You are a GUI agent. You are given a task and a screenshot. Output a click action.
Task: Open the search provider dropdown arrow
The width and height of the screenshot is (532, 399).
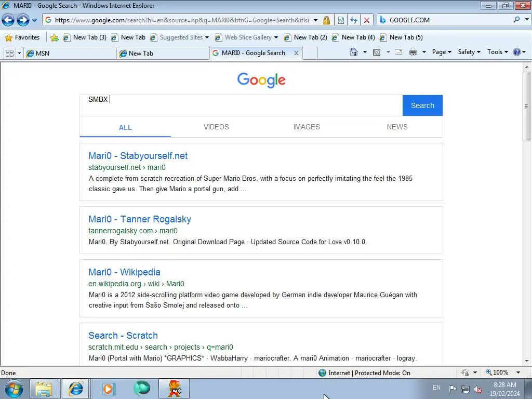coord(527,20)
